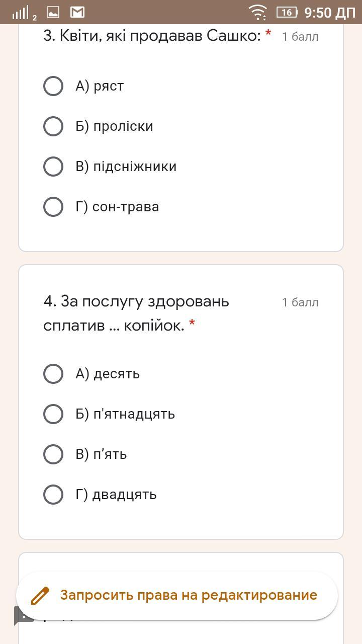Click the label text сон-трава

(x=126, y=207)
